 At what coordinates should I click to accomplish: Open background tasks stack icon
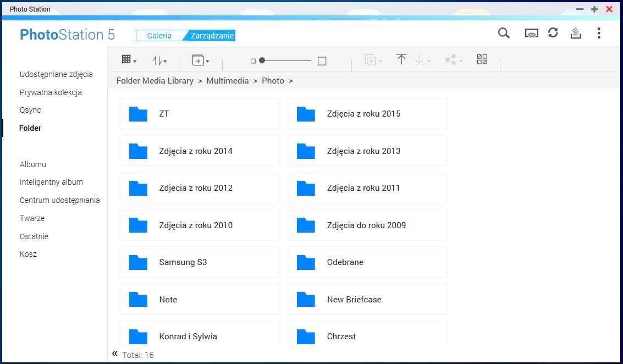pyautogui.click(x=576, y=33)
